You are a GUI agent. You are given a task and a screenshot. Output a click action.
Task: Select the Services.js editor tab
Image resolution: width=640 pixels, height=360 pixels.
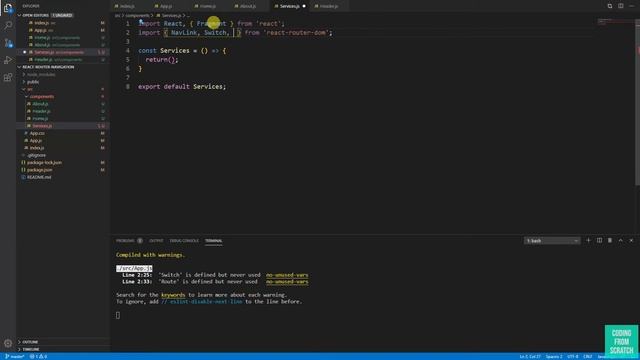[x=289, y=6]
